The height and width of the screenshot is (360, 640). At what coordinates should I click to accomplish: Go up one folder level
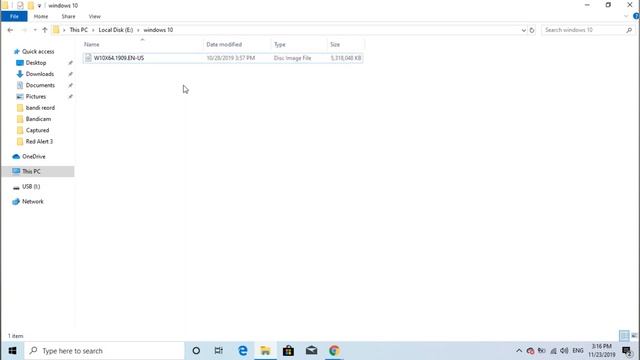[45, 30]
